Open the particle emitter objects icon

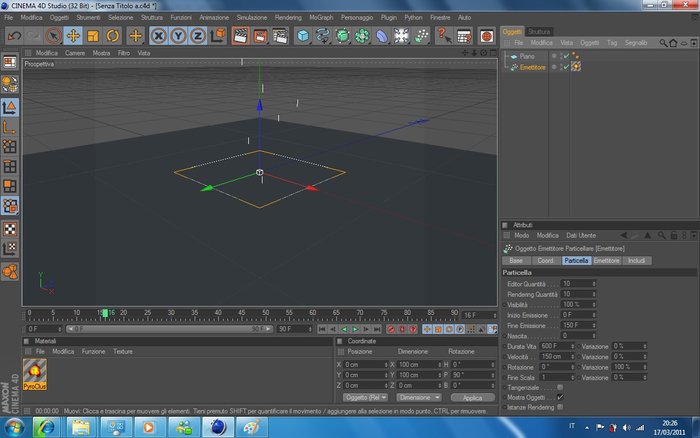pyautogui.click(x=421, y=36)
